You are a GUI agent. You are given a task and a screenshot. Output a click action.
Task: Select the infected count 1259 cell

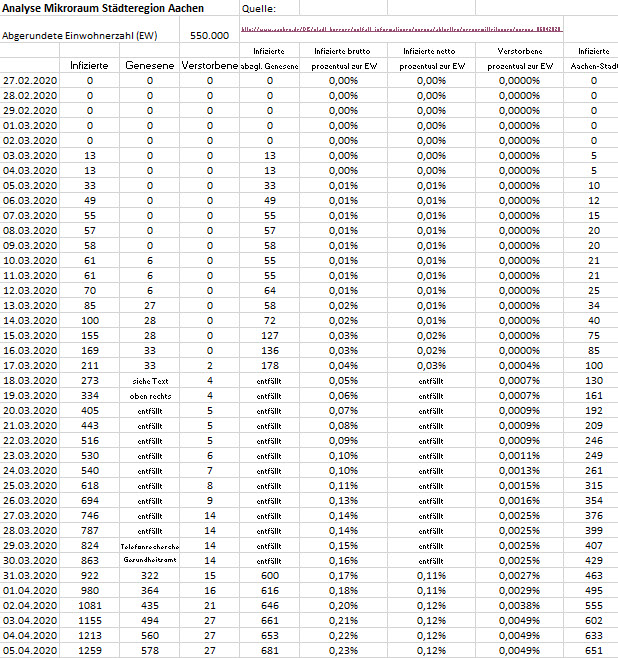90,650
